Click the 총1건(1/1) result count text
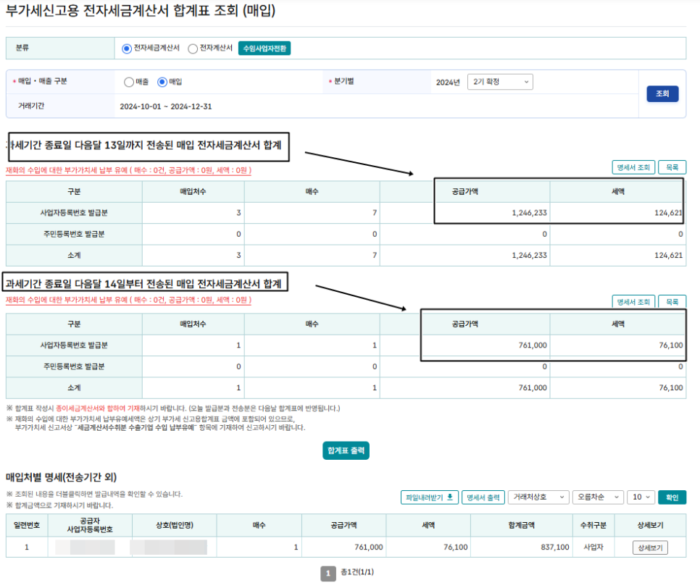700x588 pixels. coord(357,572)
